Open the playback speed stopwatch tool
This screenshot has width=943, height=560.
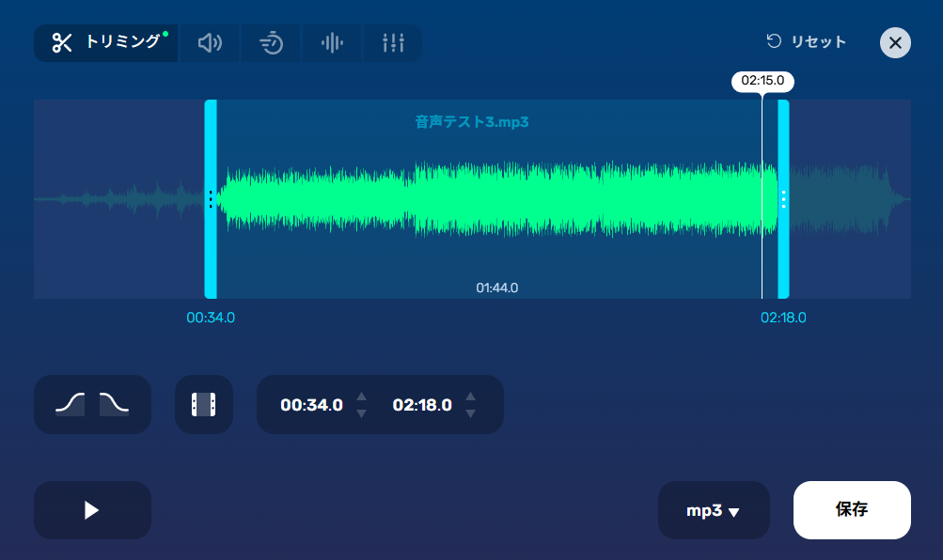tap(270, 42)
